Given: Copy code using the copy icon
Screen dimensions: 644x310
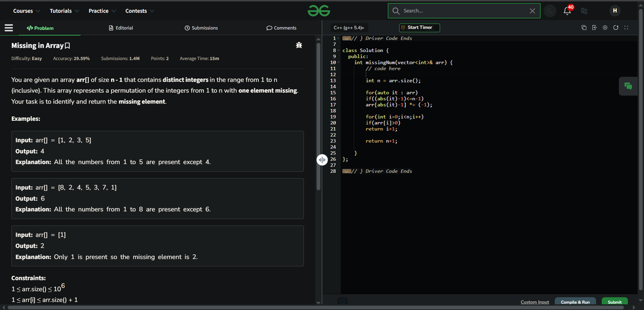Looking at the screenshot, I should click(x=583, y=28).
